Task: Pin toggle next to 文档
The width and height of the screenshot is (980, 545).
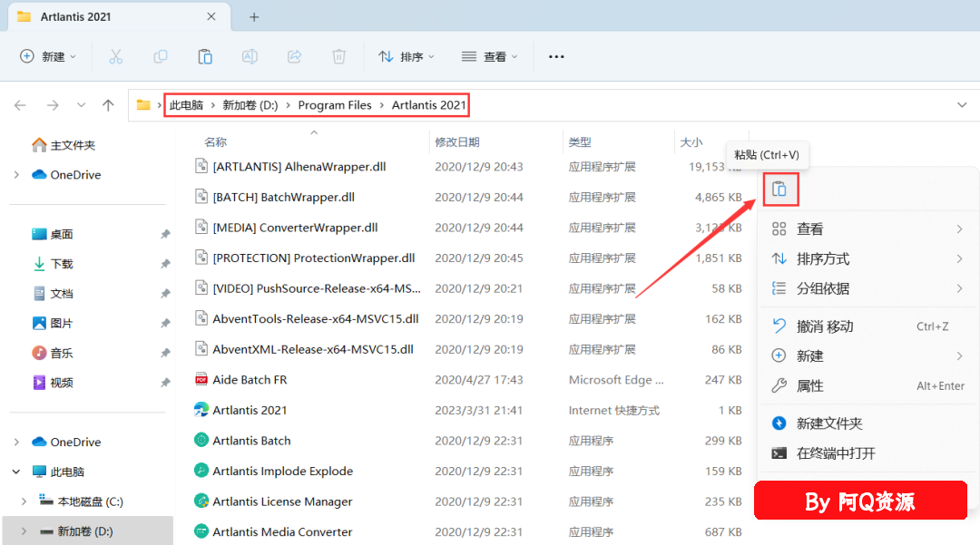Action: tap(165, 294)
